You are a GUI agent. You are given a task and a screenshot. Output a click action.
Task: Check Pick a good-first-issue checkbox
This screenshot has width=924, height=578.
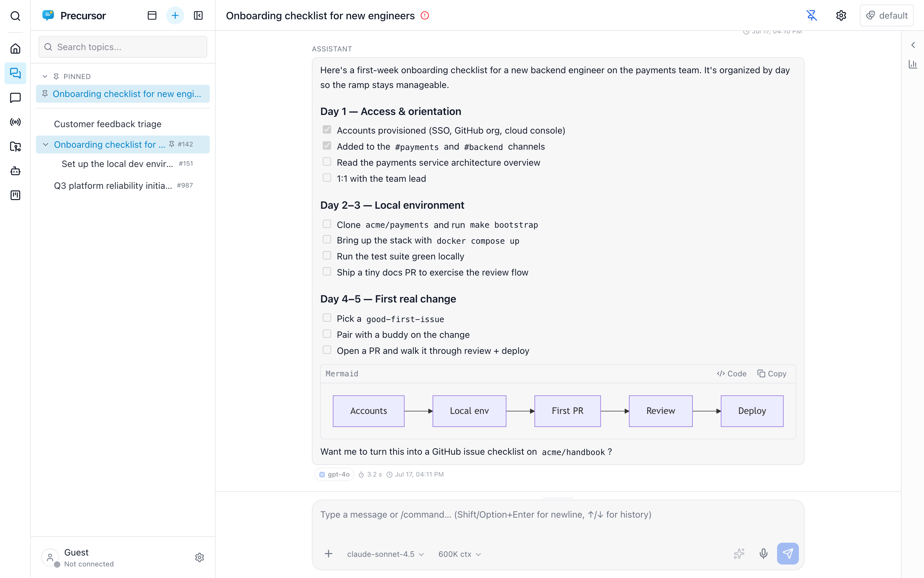[x=327, y=318]
